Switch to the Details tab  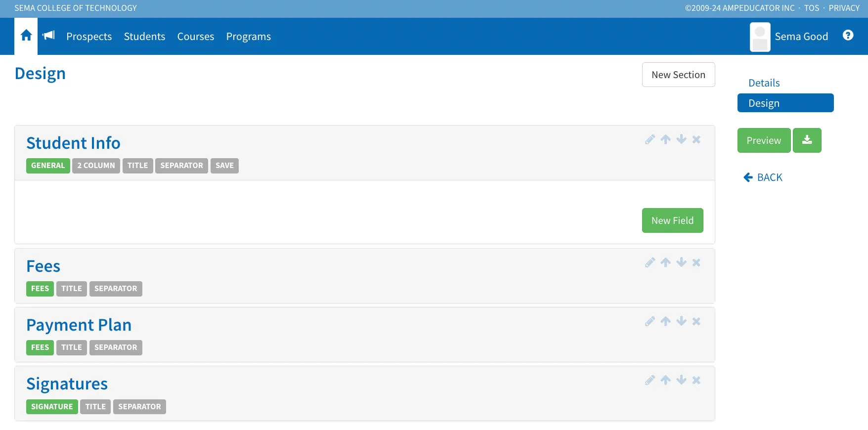click(x=764, y=83)
